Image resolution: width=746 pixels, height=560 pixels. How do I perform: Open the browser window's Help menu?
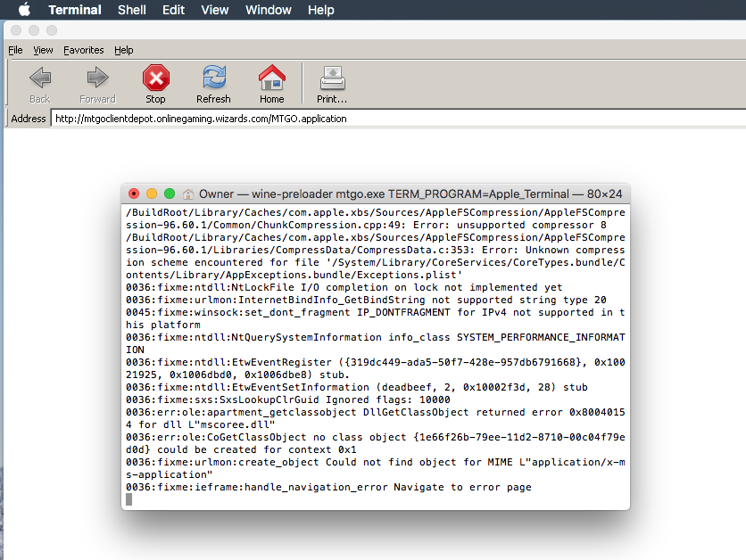tap(124, 50)
